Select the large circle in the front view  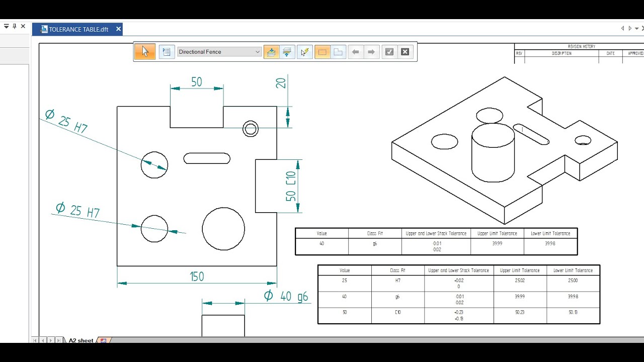[223, 229]
